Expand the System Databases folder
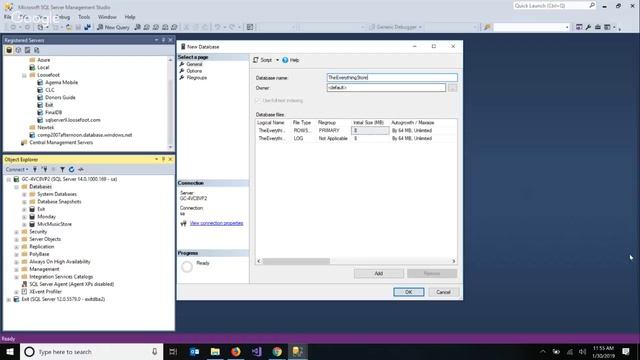Image resolution: width=640 pixels, height=360 pixels. click(x=24, y=194)
